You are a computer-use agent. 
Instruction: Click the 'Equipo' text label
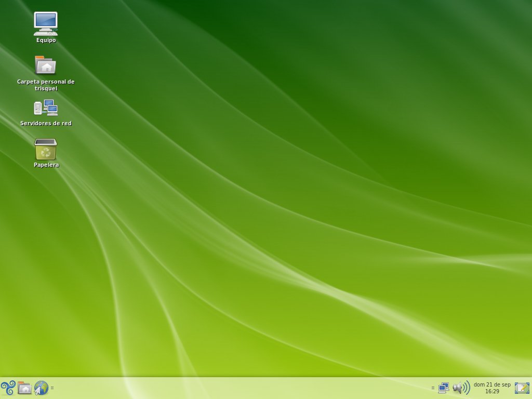[46, 41]
